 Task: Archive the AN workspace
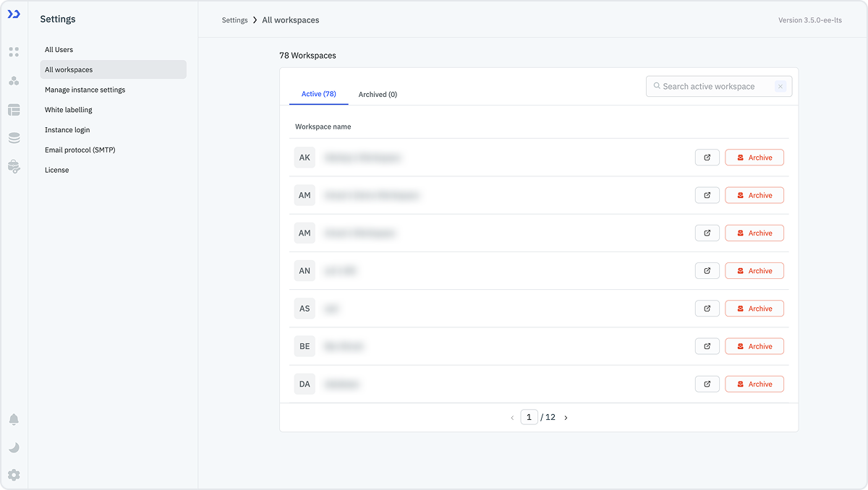[754, 271]
